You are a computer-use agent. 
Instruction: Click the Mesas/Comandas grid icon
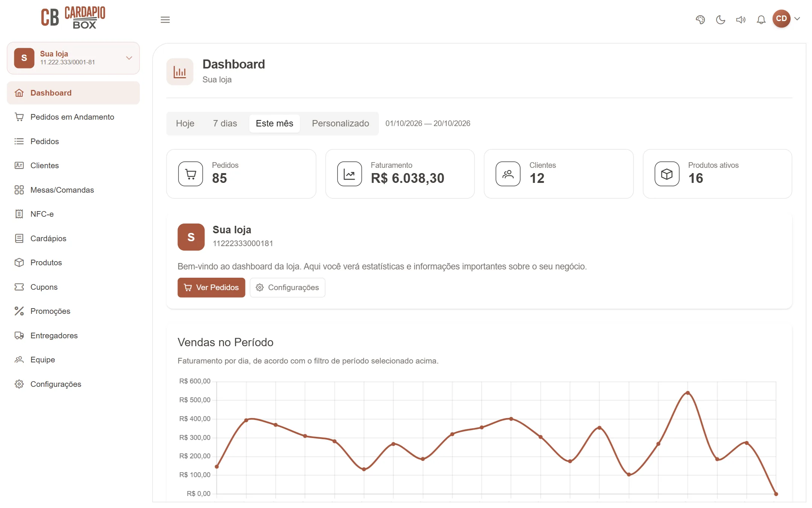coord(19,190)
